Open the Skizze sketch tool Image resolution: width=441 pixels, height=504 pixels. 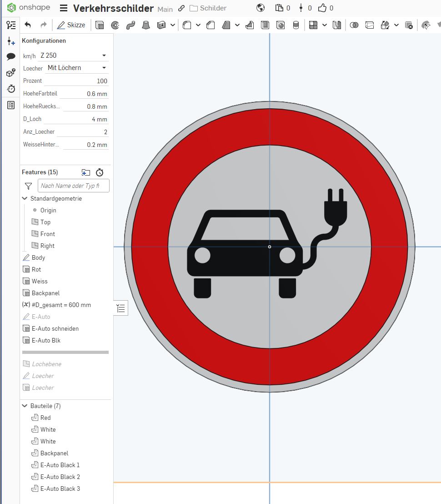(71, 25)
